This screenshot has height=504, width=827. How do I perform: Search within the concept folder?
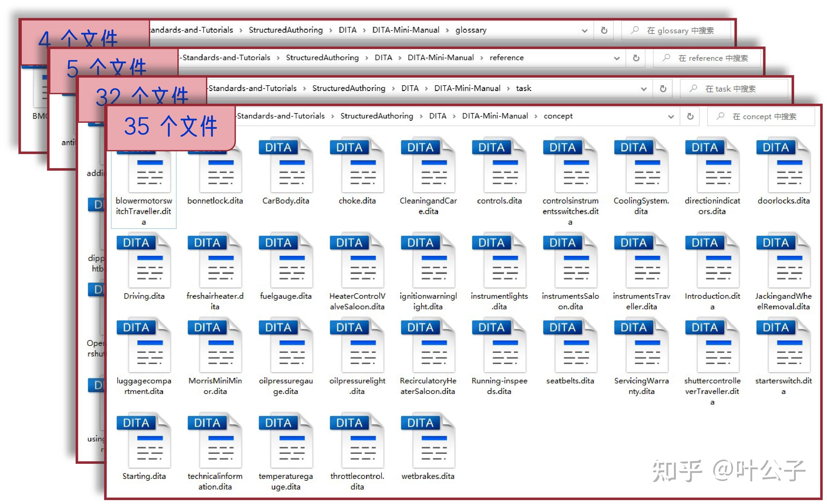(761, 116)
